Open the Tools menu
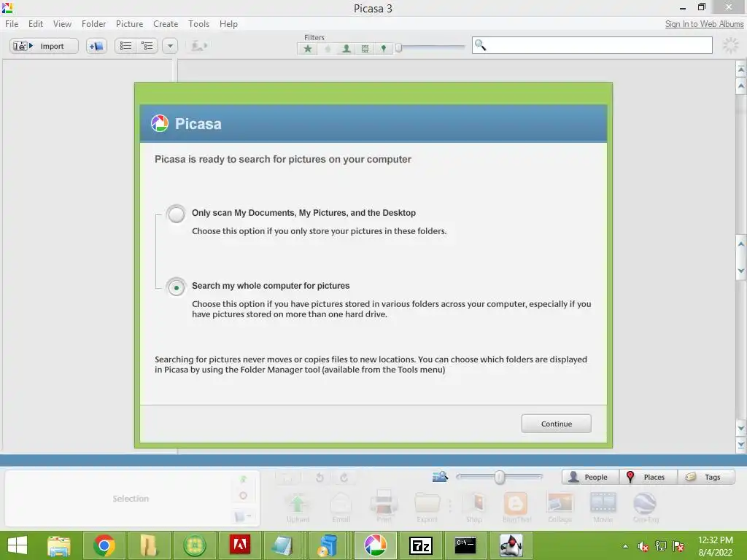This screenshot has width=747, height=560. coord(198,24)
